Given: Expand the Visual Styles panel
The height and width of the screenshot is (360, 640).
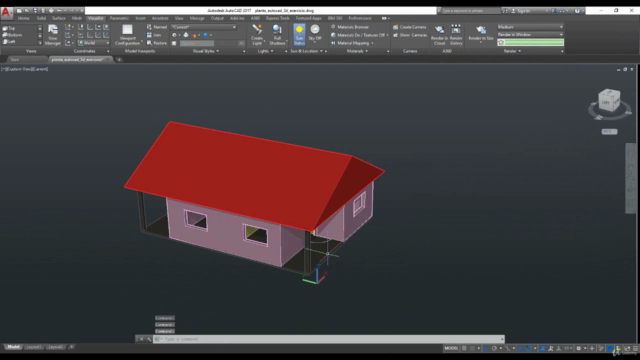Looking at the screenshot, I should 206,51.
